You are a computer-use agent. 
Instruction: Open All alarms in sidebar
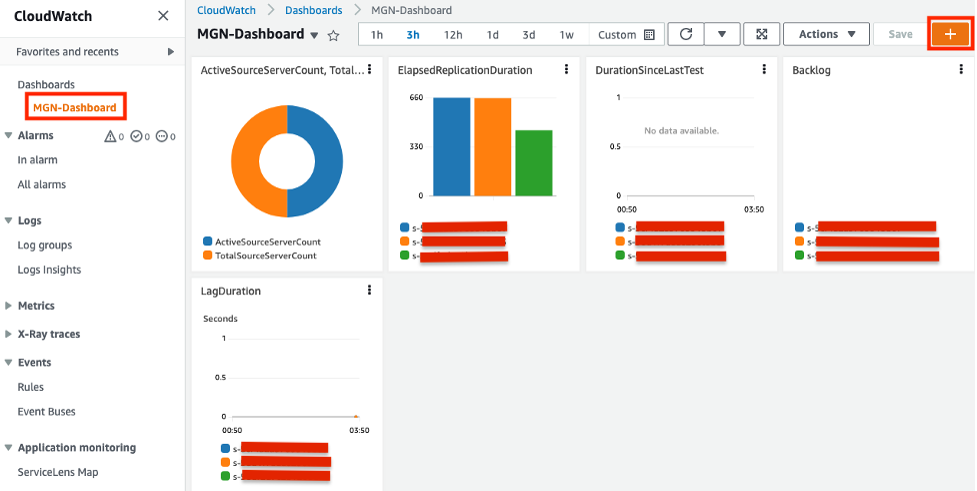point(42,184)
